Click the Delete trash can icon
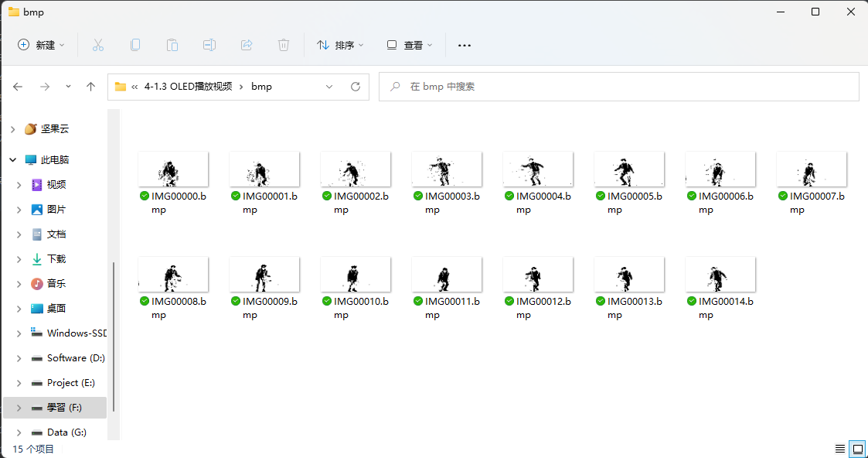Viewport: 868px width, 458px height. click(x=284, y=45)
